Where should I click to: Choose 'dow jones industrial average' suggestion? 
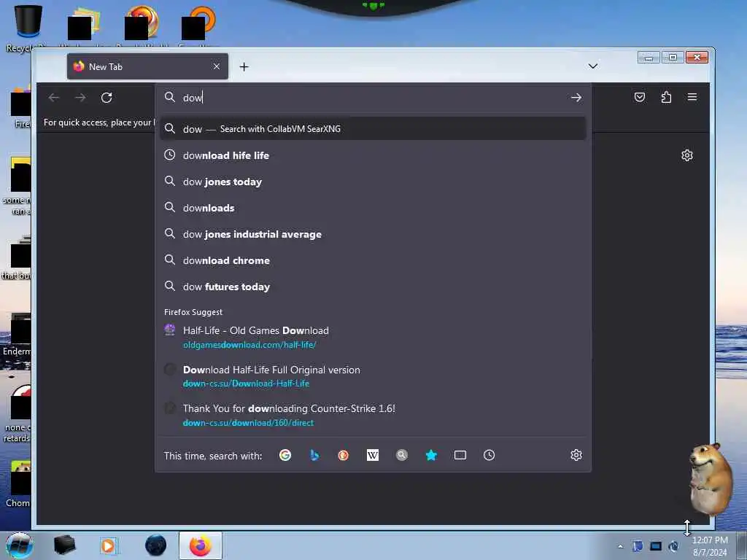pos(373,234)
